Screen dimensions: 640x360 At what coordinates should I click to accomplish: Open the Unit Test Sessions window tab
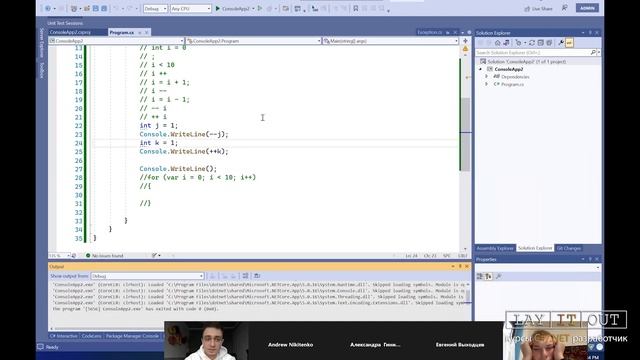point(65,23)
